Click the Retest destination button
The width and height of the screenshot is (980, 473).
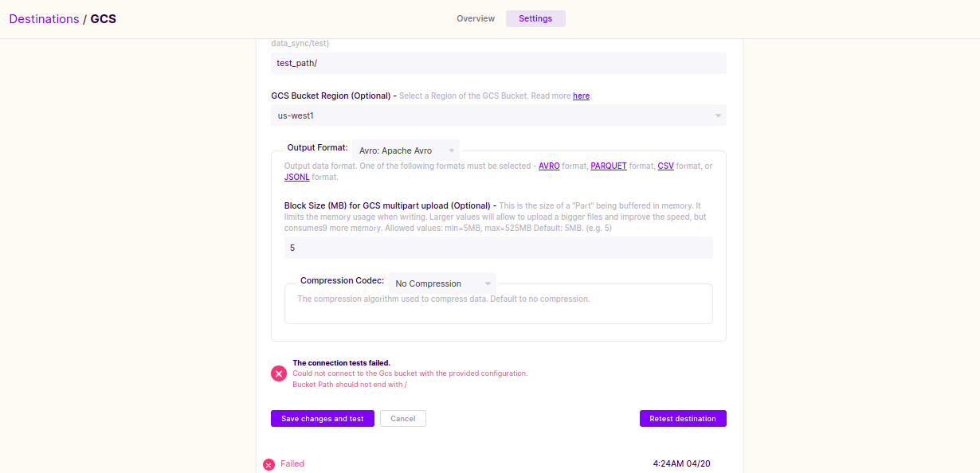click(x=683, y=418)
